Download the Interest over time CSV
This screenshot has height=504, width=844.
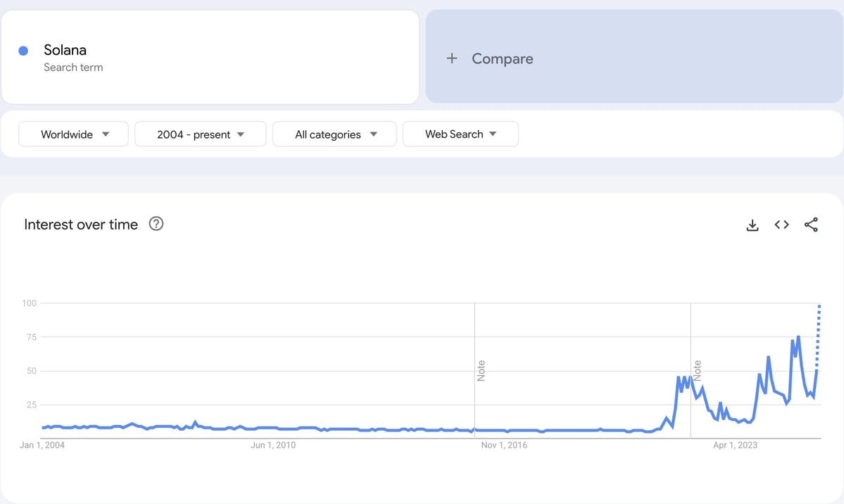tap(752, 225)
